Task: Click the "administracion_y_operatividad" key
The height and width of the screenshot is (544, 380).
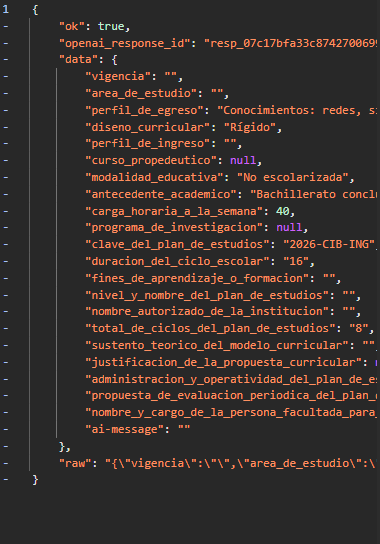Action: pyautogui.click(x=231, y=380)
